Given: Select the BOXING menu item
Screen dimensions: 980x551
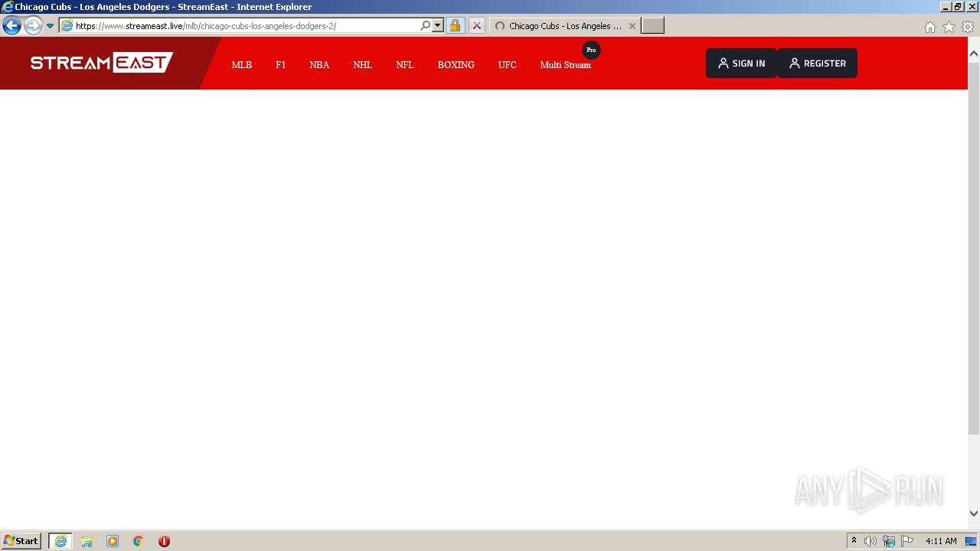Looking at the screenshot, I should (456, 65).
